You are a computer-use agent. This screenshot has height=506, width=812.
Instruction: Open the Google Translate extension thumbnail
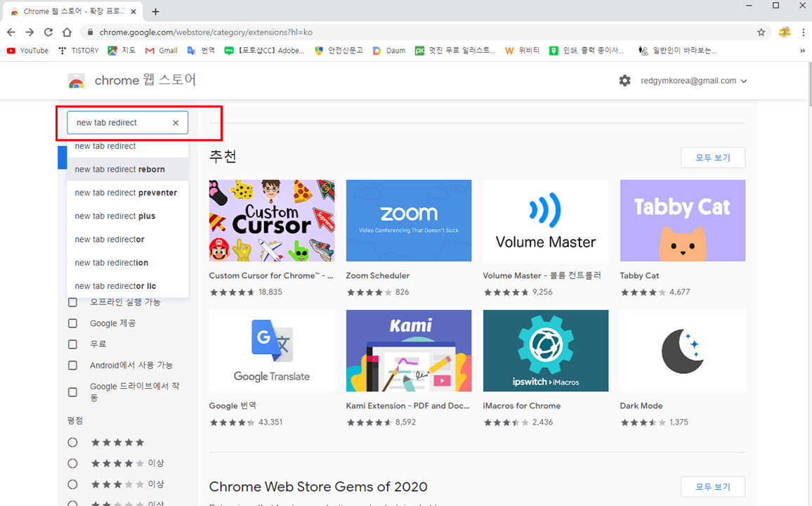click(x=272, y=351)
